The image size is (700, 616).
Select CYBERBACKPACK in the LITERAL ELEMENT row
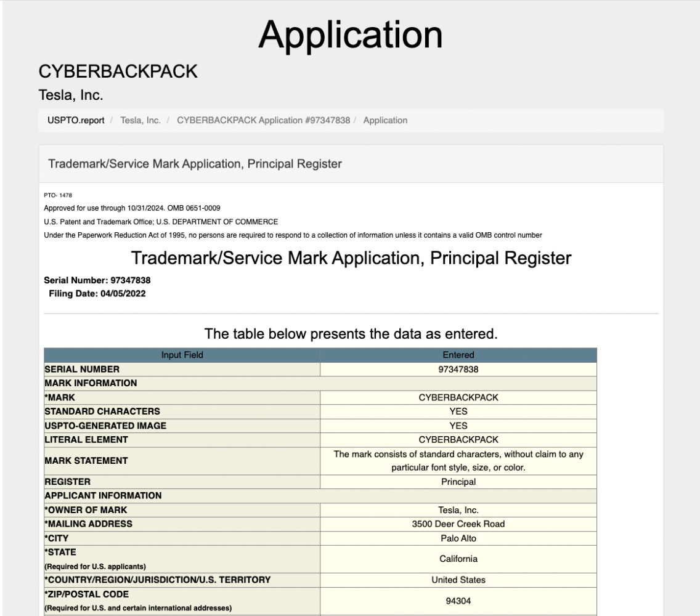point(458,440)
